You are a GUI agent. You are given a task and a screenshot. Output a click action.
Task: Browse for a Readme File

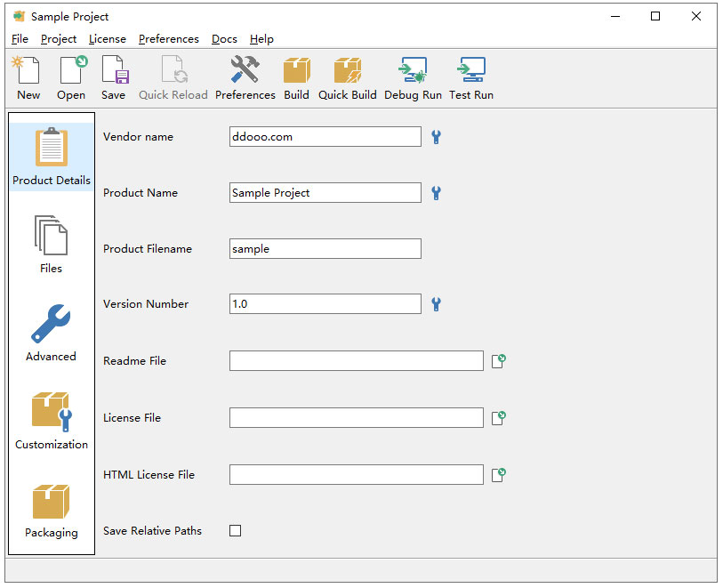[x=498, y=361]
